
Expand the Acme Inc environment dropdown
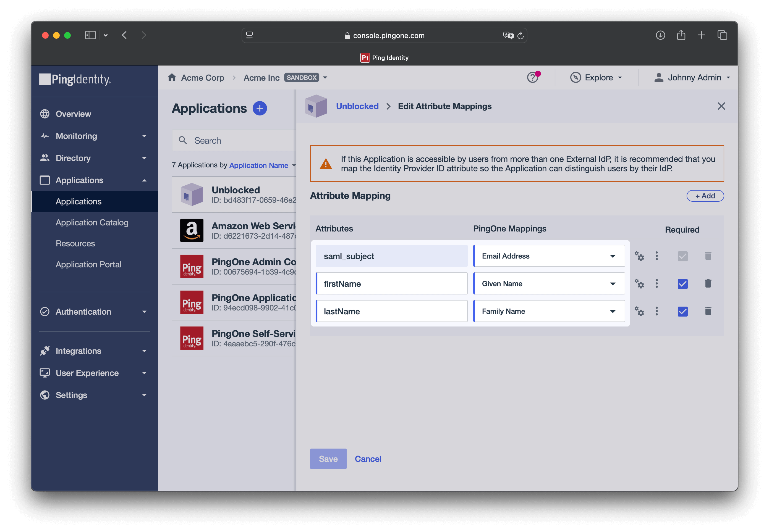click(x=325, y=78)
